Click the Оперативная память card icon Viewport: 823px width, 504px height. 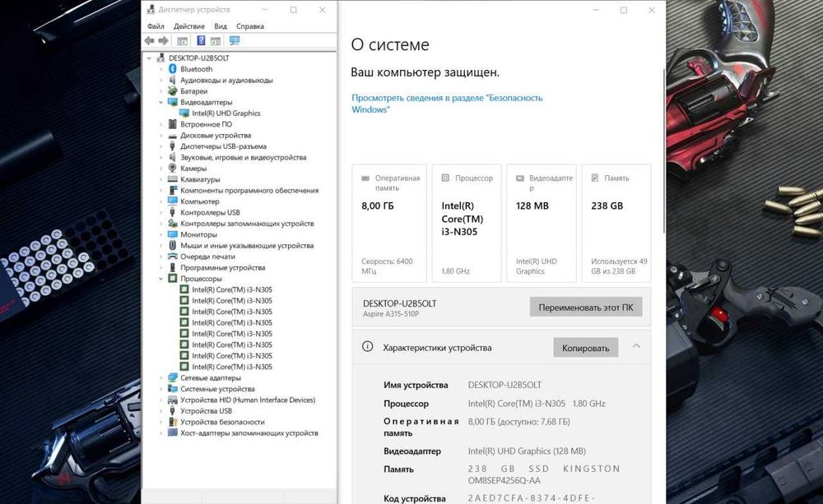365,178
